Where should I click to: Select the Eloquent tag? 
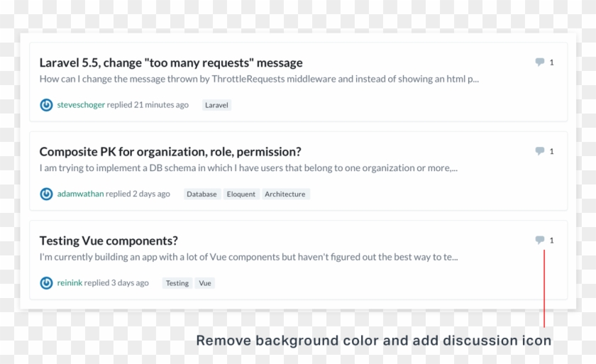click(241, 194)
